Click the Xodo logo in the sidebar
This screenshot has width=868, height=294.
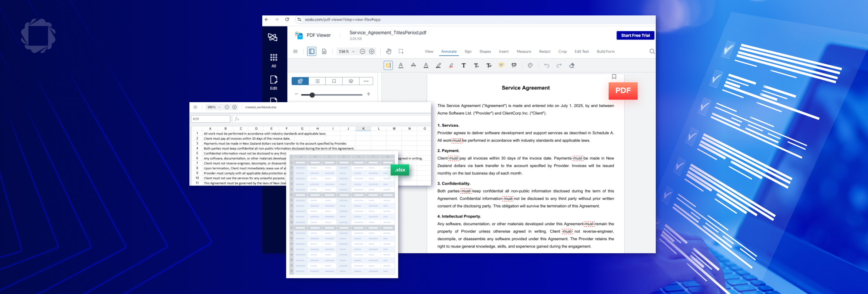[x=273, y=37]
